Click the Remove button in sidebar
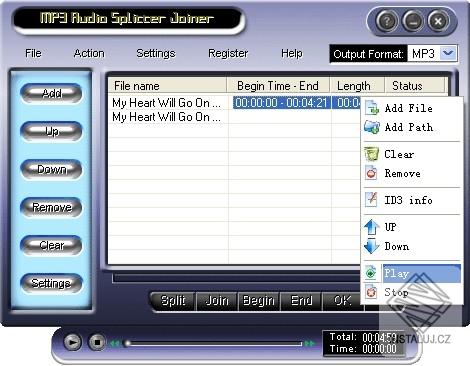470x366 pixels. coord(51,207)
